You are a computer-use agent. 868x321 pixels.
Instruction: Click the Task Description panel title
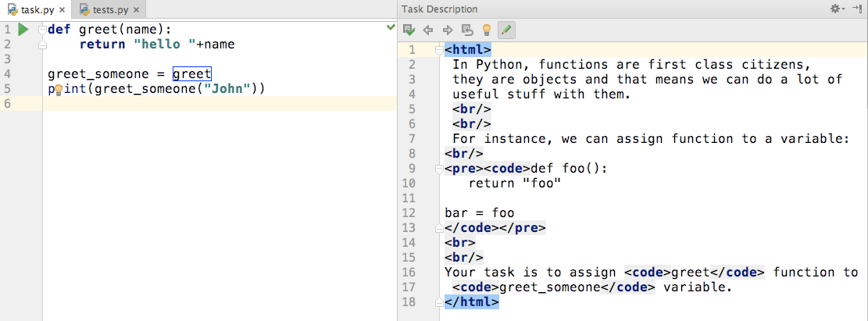point(440,9)
